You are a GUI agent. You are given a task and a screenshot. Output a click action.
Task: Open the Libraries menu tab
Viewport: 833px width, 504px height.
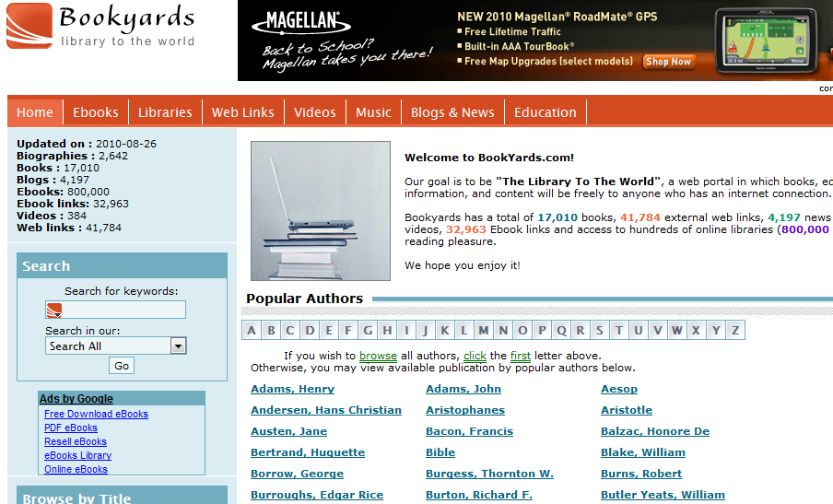pos(165,112)
